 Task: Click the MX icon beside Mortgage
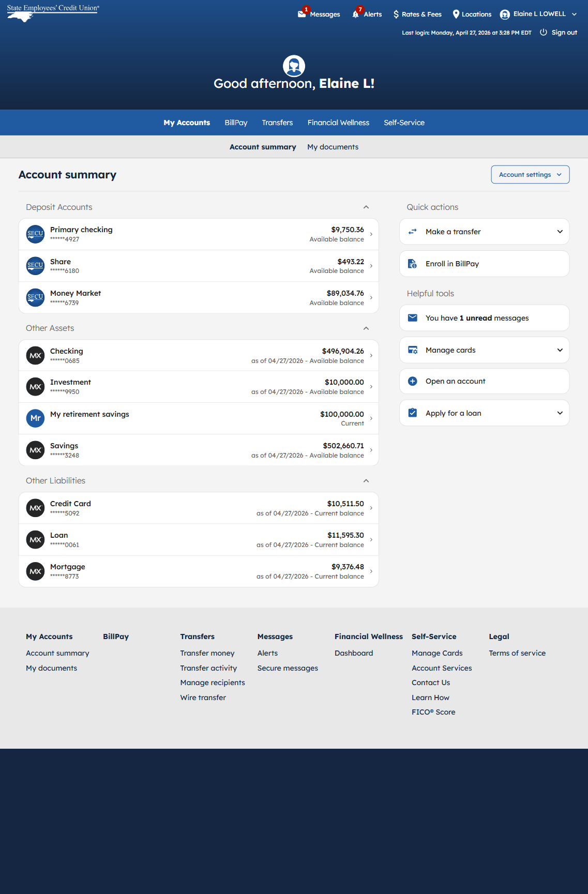click(x=35, y=571)
